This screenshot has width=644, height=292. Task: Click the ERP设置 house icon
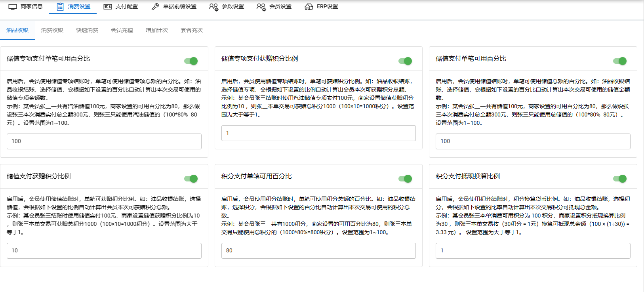pyautogui.click(x=309, y=7)
